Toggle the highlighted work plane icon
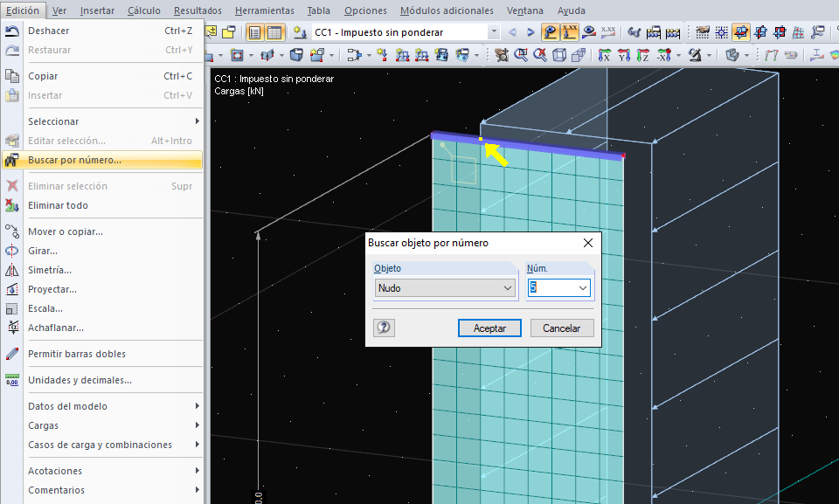Screen dimensions: 839x504 [740, 32]
